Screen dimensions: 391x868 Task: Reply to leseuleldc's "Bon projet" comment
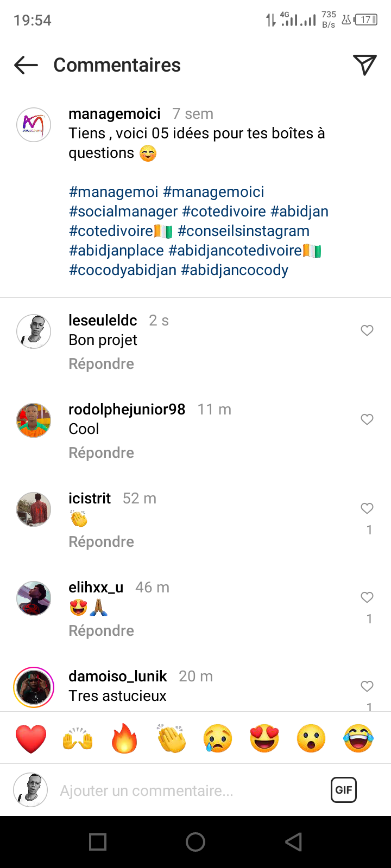pyautogui.click(x=101, y=364)
